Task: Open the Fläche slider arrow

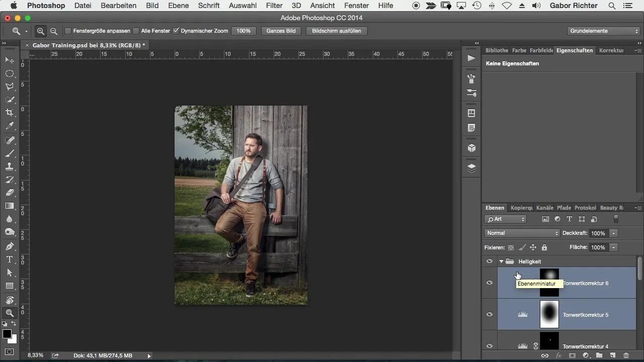Action: pyautogui.click(x=613, y=247)
